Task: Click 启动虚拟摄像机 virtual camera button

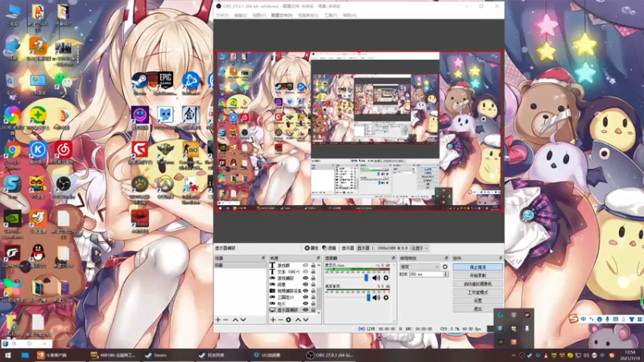Action: click(477, 284)
